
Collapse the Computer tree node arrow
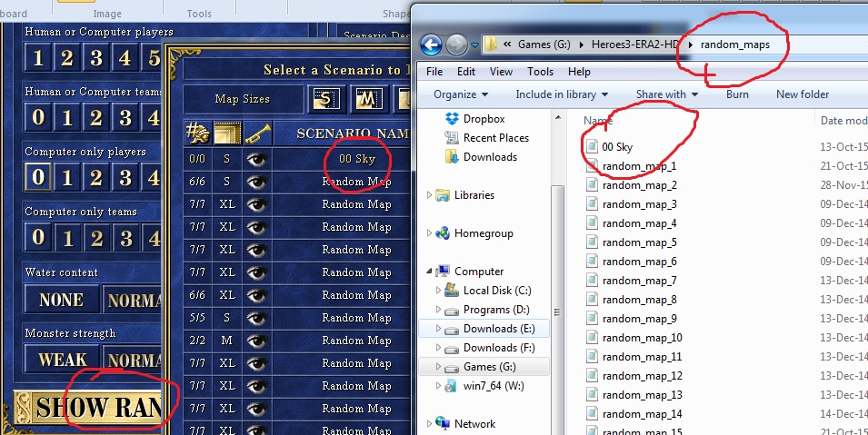pos(430,272)
